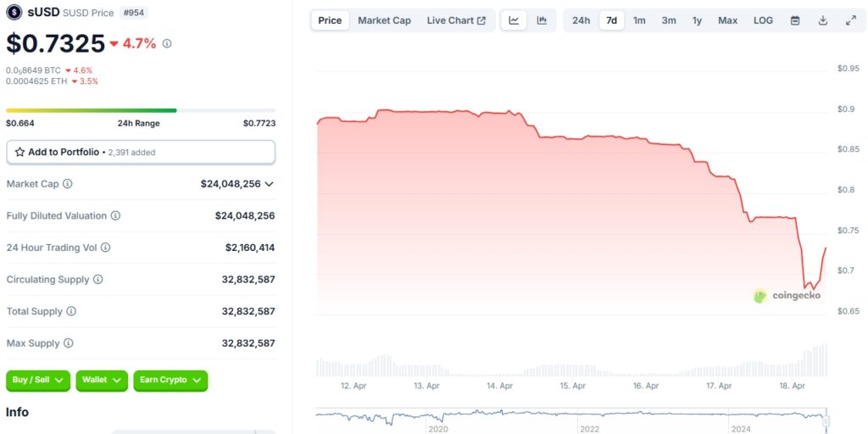Click the historical range navigator handle
Viewport: 868px width, 434px height.
tap(825, 420)
